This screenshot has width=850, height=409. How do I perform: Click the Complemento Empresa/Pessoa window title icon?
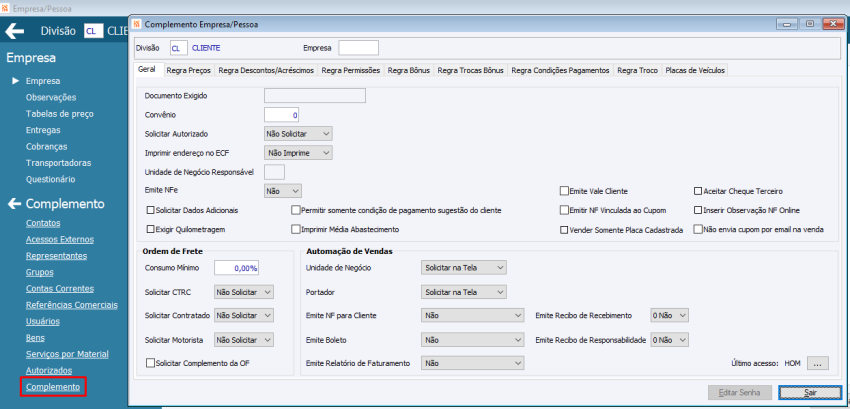(138, 23)
